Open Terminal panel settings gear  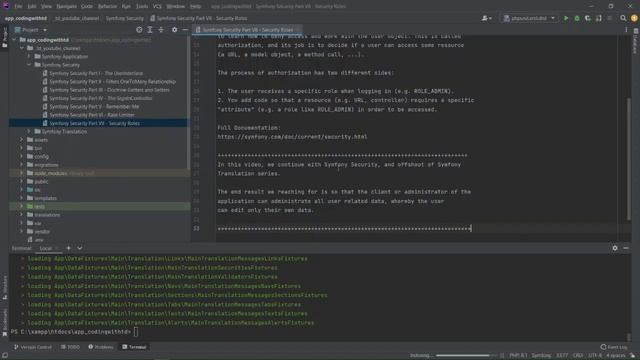click(x=615, y=248)
